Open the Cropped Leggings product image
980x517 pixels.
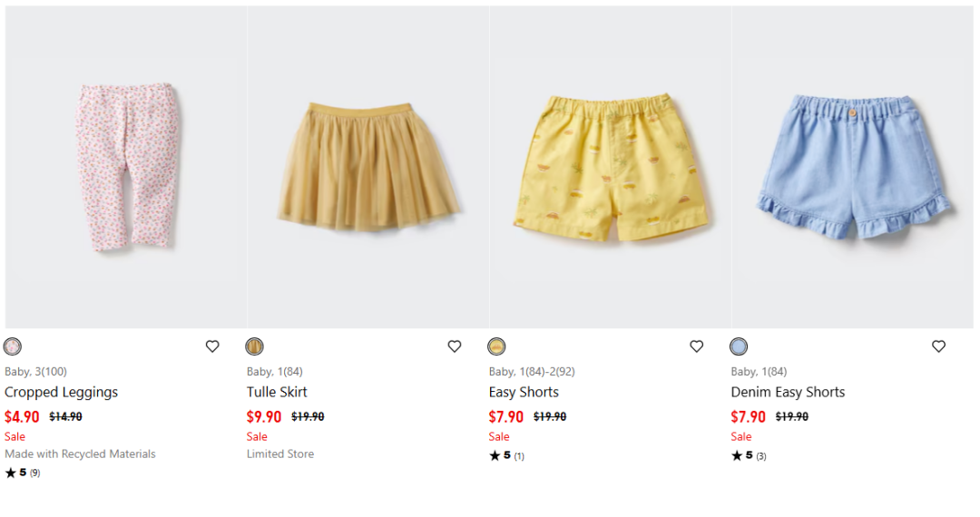(125, 168)
